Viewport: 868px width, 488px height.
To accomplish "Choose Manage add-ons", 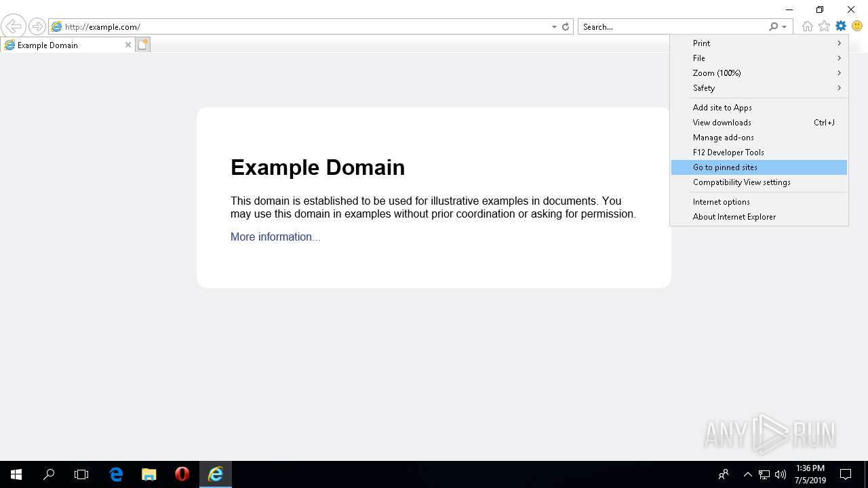I will coord(759,138).
